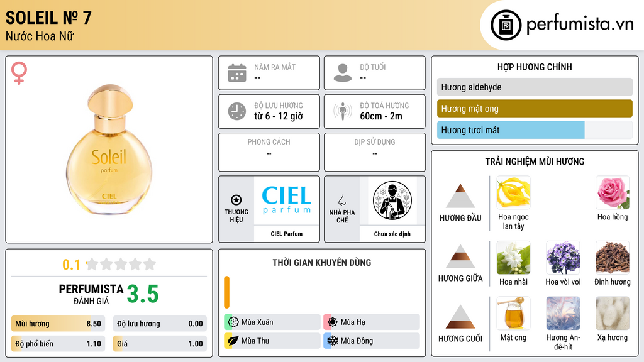This screenshot has width=644, height=362.
Task: Select the Hoa nhài jasmine note image
Action: [513, 258]
